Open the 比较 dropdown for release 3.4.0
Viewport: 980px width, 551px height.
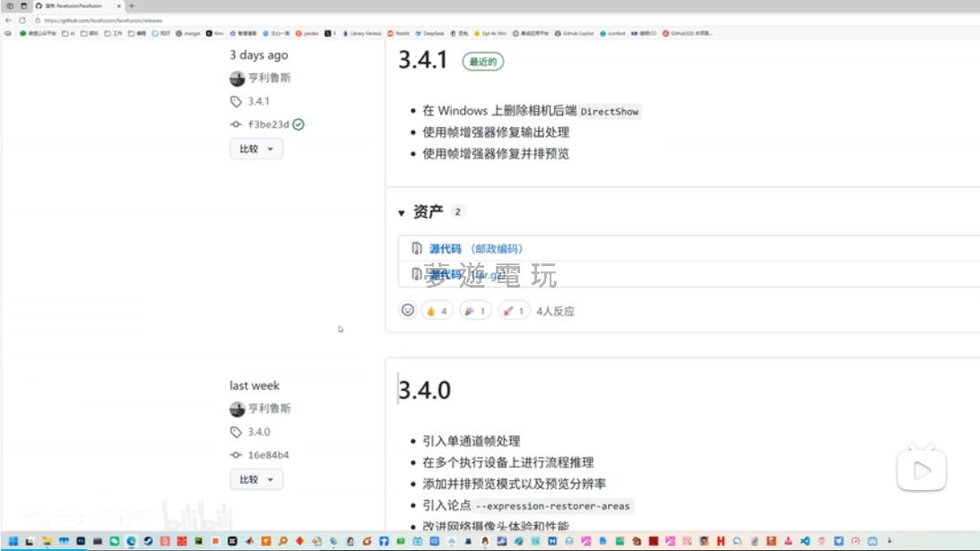(x=256, y=479)
